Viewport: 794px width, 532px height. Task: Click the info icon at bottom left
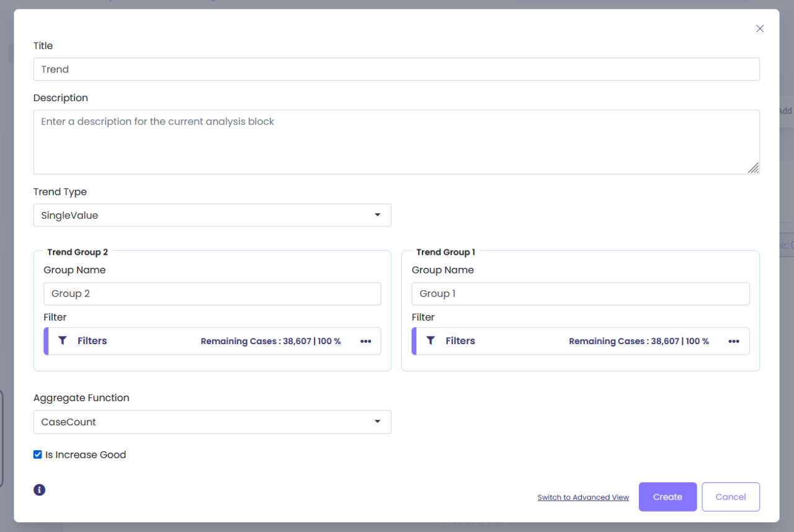(39, 490)
